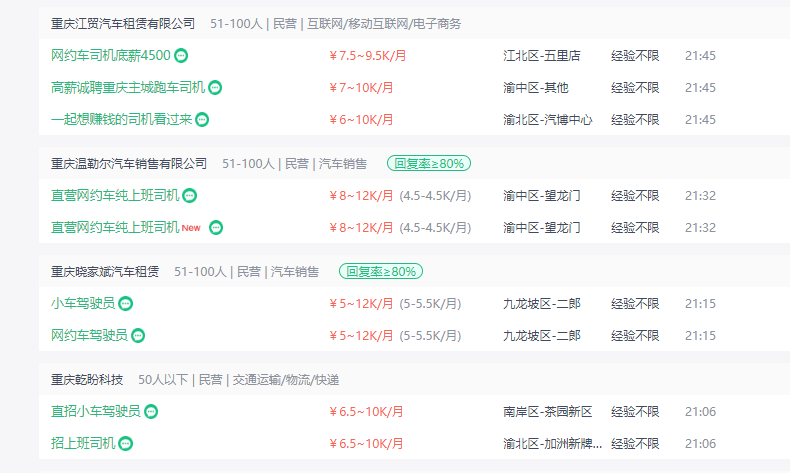Open job listing 高薪诚聘重庆主城跑车司机
This screenshot has height=473, width=790.
(128, 87)
